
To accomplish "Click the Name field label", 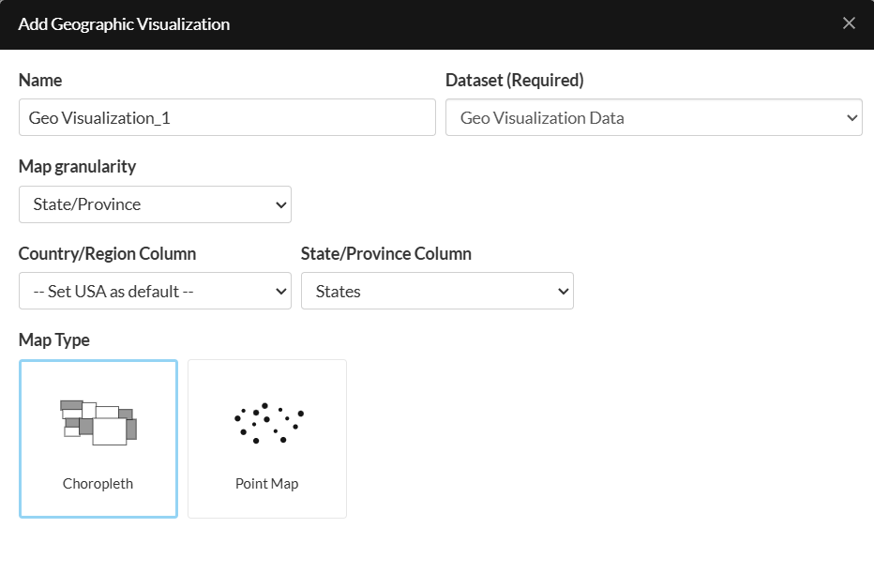I will (x=40, y=81).
